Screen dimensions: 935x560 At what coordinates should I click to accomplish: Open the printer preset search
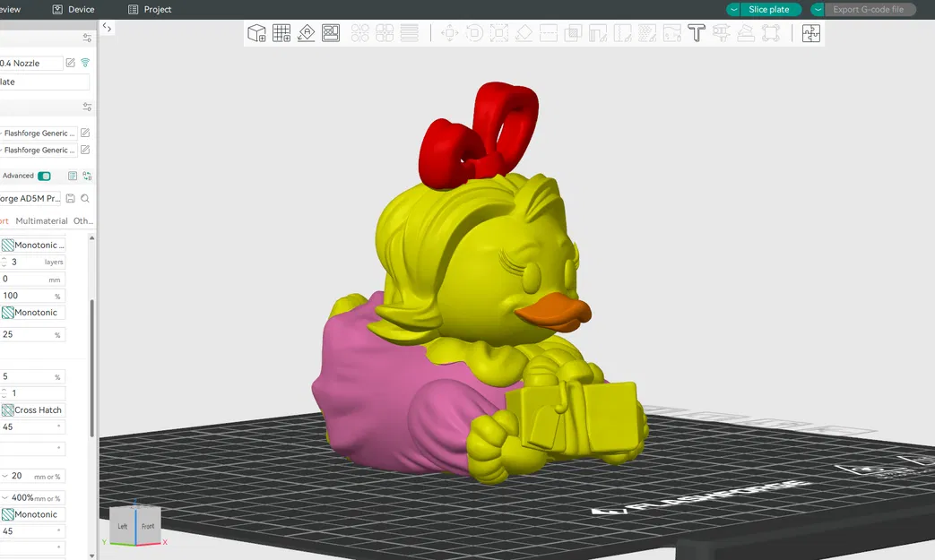click(85, 198)
